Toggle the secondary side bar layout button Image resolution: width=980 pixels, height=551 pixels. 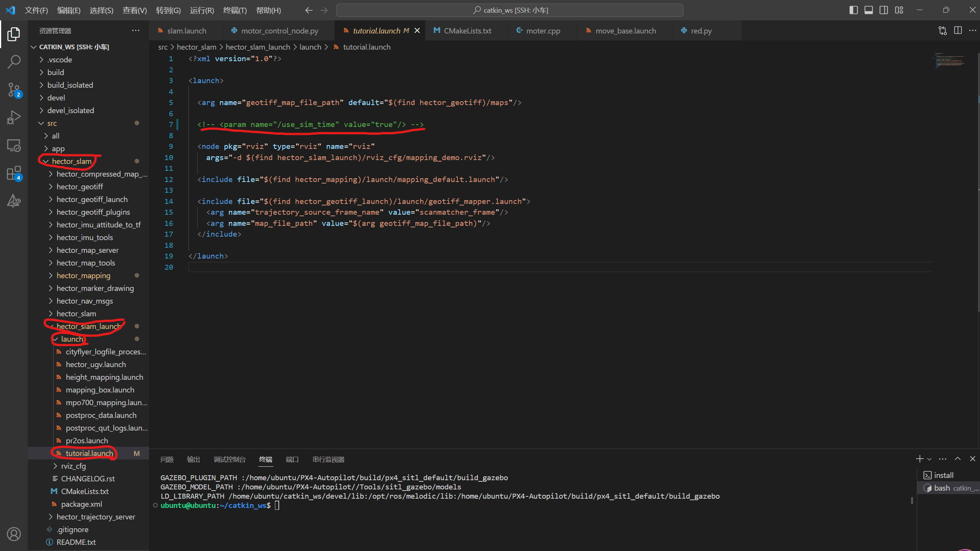point(884,10)
